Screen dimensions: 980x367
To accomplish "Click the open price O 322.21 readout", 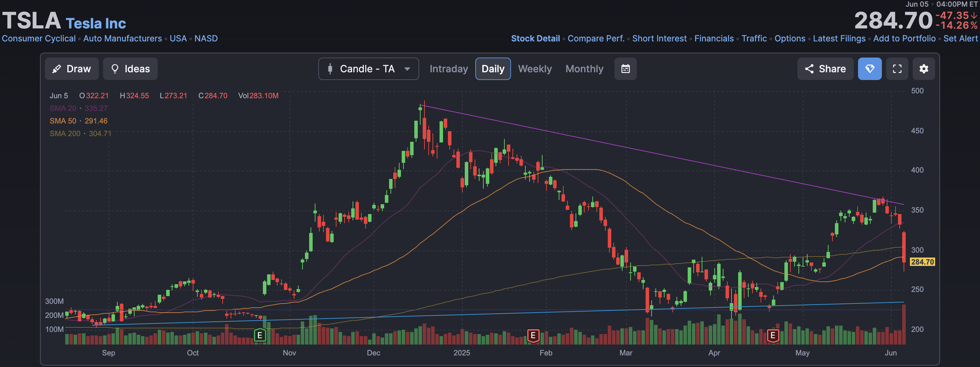I will point(94,95).
